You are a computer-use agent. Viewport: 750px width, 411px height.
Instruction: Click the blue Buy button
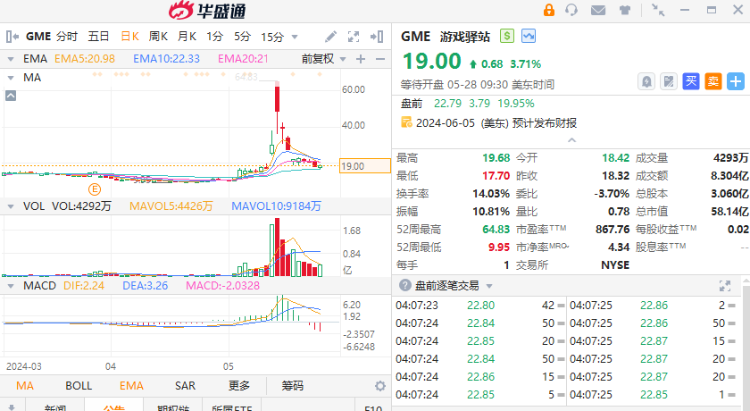[x=691, y=81]
